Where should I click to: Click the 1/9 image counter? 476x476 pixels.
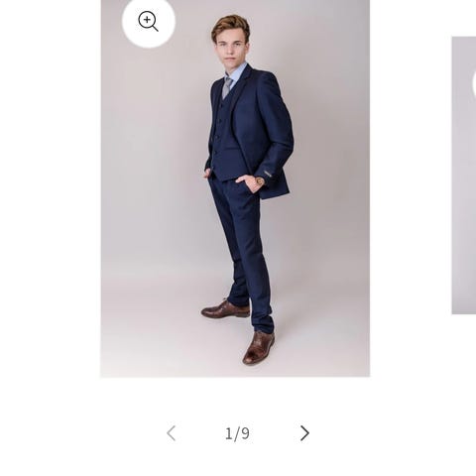tap(237, 433)
